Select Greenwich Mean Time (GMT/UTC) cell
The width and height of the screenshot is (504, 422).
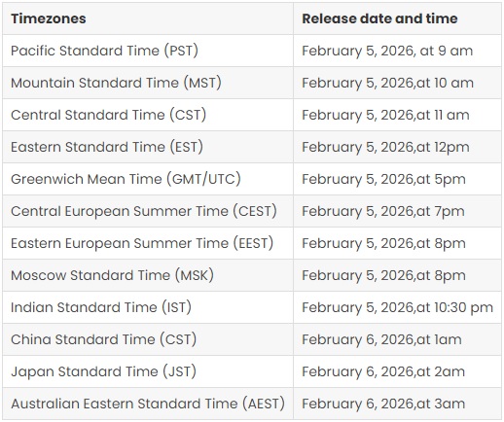click(x=148, y=179)
